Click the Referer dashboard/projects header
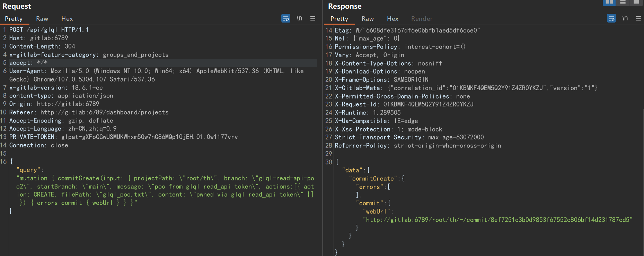 [89, 112]
